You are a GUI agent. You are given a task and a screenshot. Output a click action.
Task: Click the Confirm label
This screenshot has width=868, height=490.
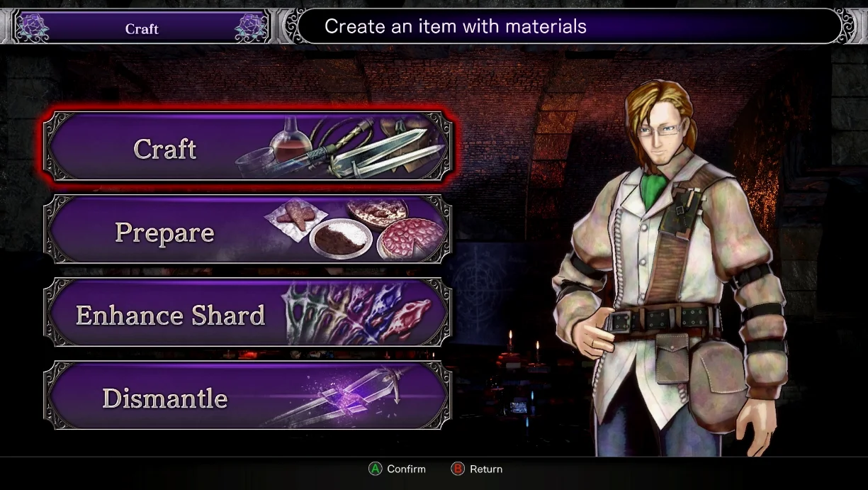pyautogui.click(x=407, y=469)
